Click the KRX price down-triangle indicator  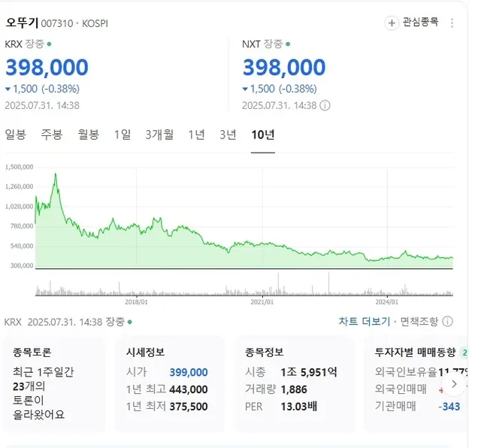8,89
